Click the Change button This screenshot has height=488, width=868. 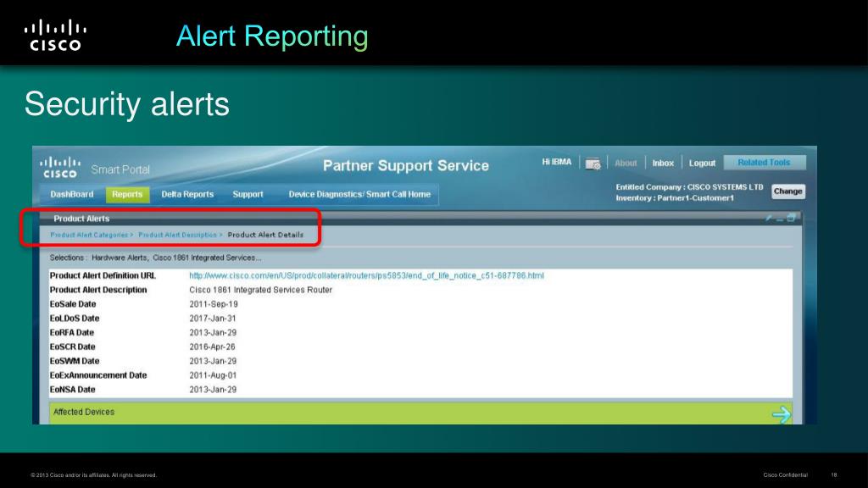787,191
